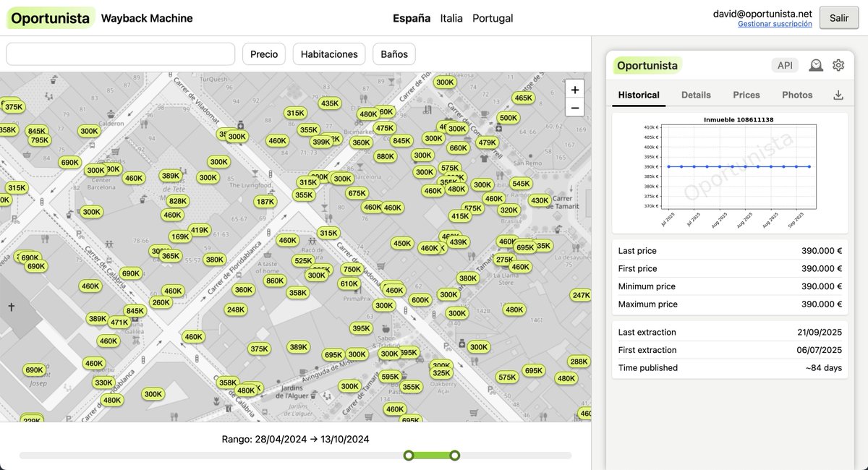
Task: Select the 169K price marker
Action: pyautogui.click(x=180, y=236)
